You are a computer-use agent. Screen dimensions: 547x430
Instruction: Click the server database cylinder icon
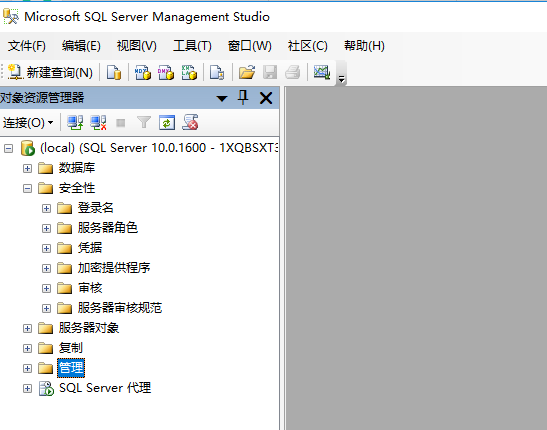(x=28, y=148)
